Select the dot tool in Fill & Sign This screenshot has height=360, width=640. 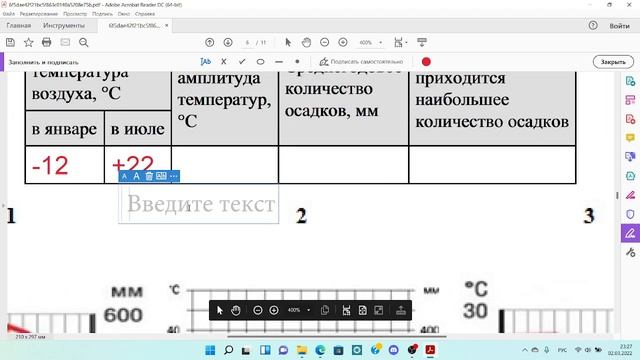[x=297, y=62]
